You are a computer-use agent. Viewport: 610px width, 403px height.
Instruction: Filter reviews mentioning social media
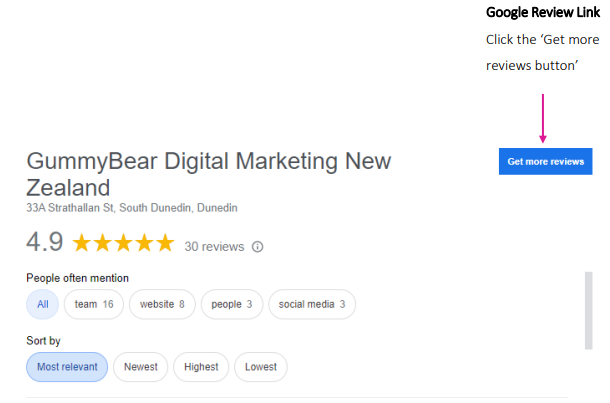[x=312, y=304]
